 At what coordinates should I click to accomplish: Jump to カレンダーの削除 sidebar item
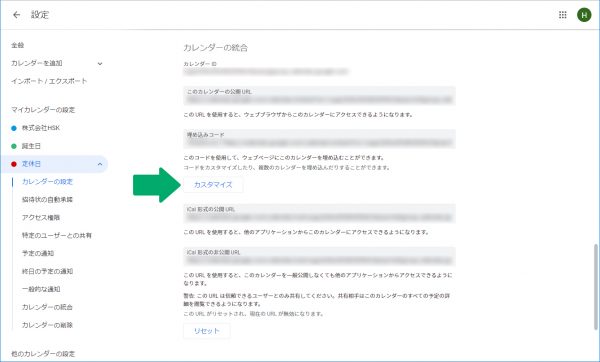point(47,325)
